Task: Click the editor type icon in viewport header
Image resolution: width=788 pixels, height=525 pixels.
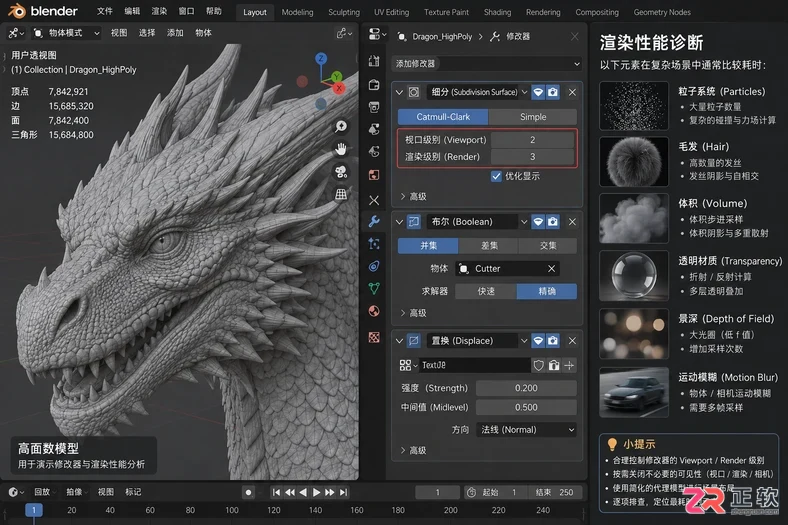Action: (x=16, y=33)
